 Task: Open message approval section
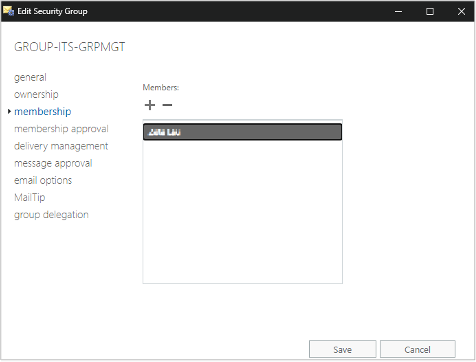coord(53,163)
